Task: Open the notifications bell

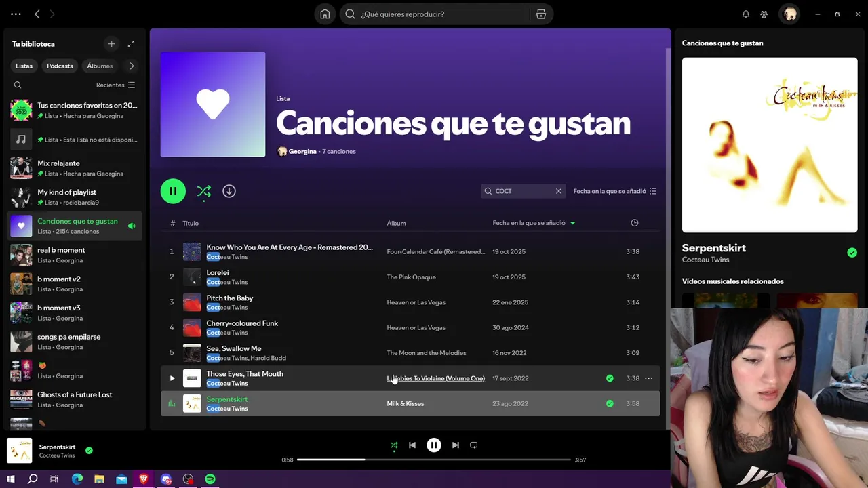Action: click(x=746, y=14)
